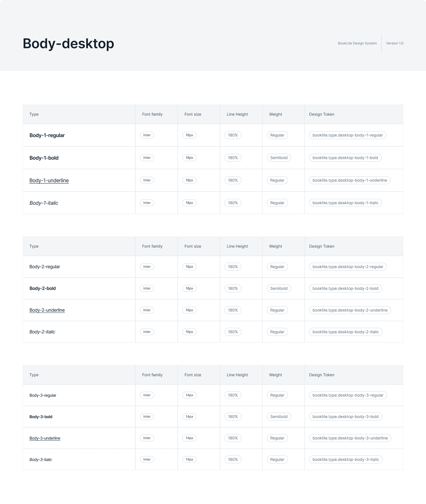Click the booklite.type.desktop-body-1-underline token chip
Image resolution: width=426 pixels, height=504 pixels.
pos(350,180)
